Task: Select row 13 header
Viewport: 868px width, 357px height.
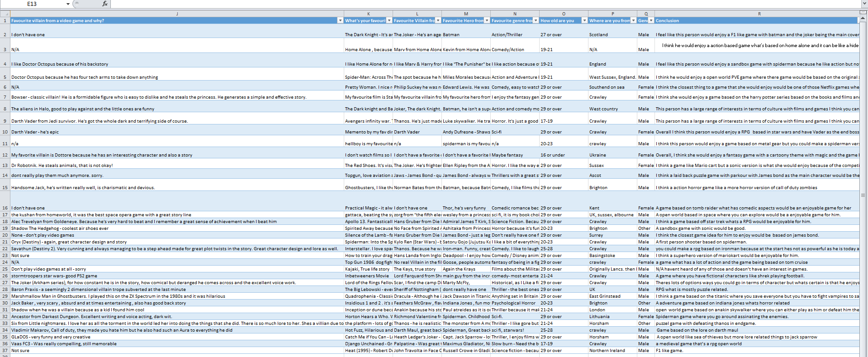Action: click(5, 166)
